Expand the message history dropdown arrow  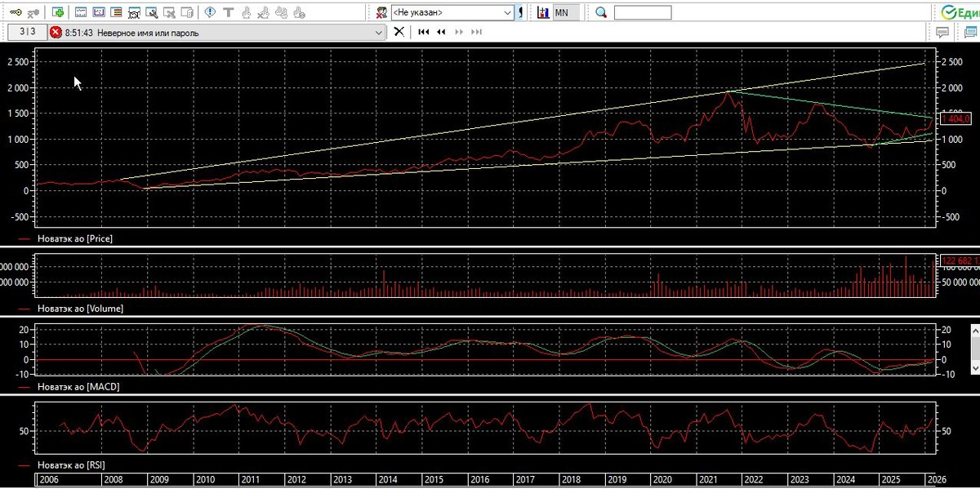(378, 33)
